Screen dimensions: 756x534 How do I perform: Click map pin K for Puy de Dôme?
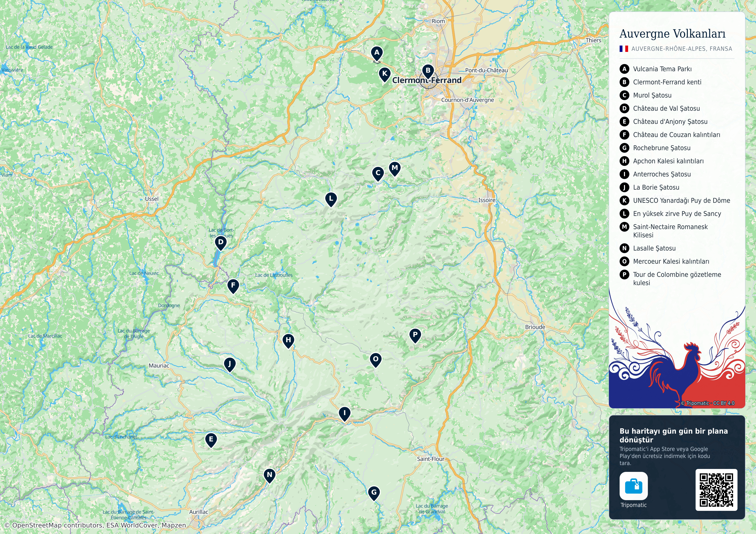point(384,75)
